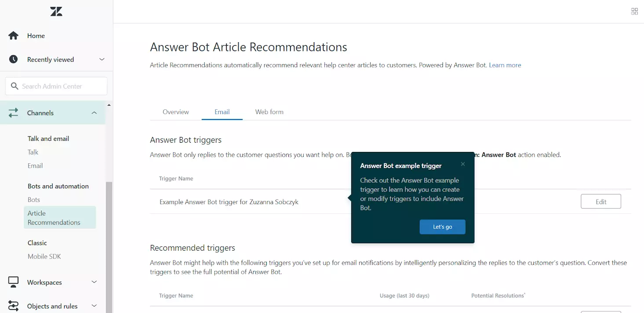The height and width of the screenshot is (313, 644).
Task: Switch to the Overview tab
Action: (x=175, y=112)
